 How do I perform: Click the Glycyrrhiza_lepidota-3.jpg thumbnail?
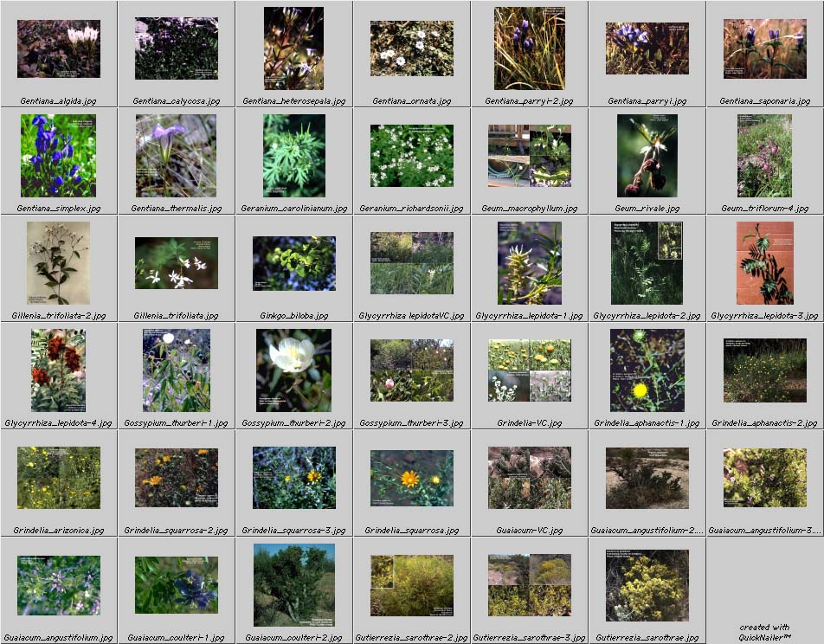coord(765,263)
